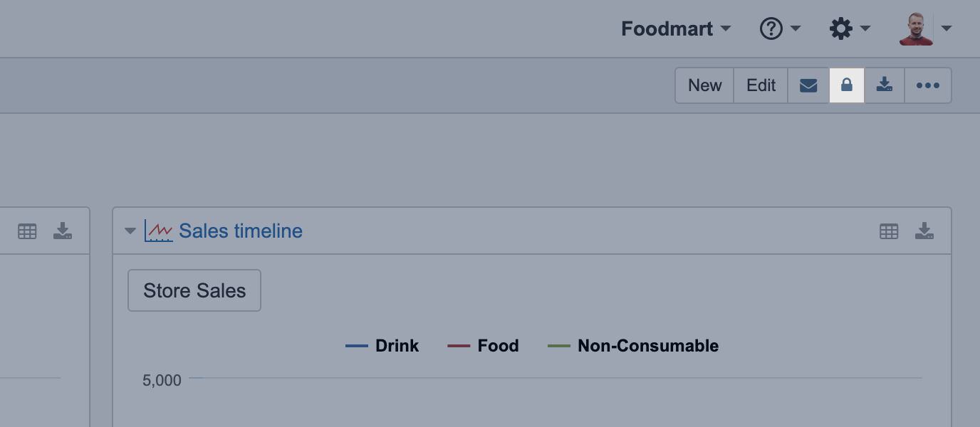Viewport: 980px width, 427px height.
Task: Click the highlighted lock icon
Action: point(847,85)
